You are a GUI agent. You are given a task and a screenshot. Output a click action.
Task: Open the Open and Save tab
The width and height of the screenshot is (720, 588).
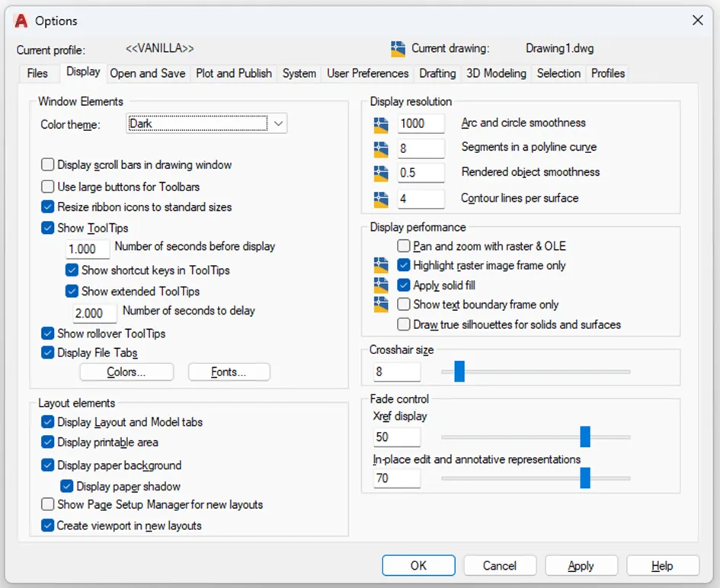point(148,73)
